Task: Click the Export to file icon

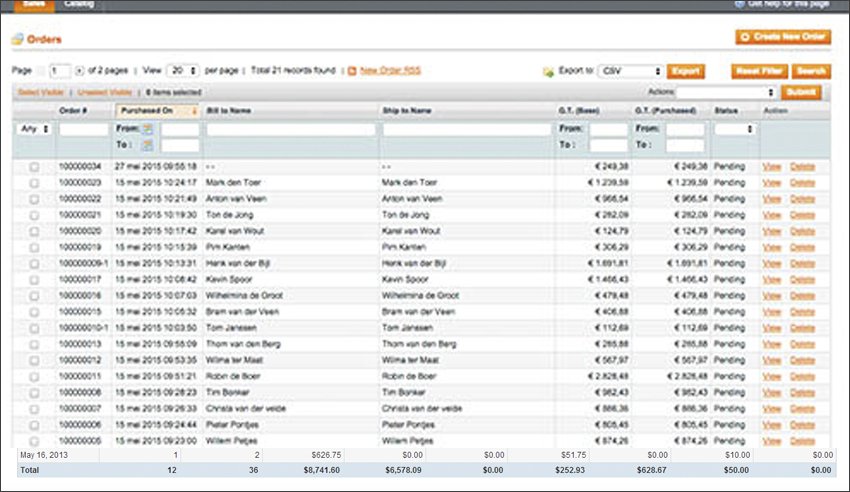Action: [548, 72]
